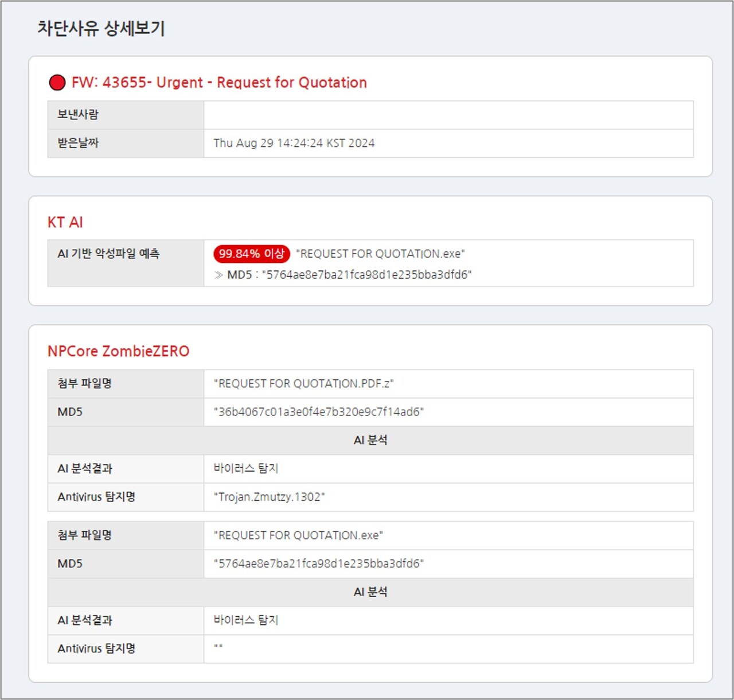Select the REQUEST FOR QUOTATION.PDF.z attachment name
This screenshot has width=734, height=700.
point(303,383)
